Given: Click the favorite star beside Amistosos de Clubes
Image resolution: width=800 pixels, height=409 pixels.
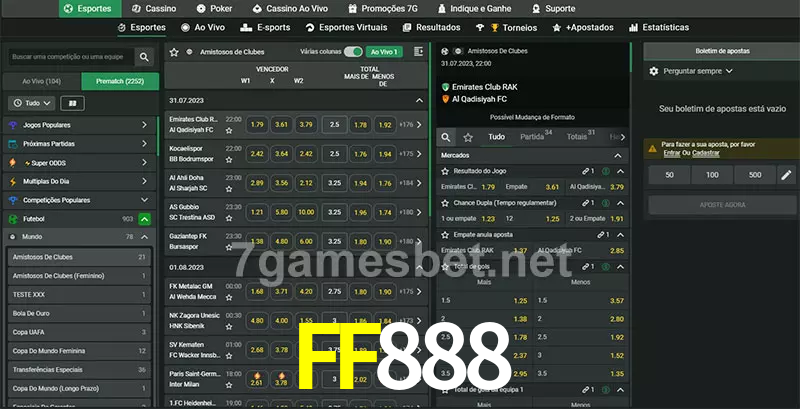Looking at the screenshot, I should (174, 51).
